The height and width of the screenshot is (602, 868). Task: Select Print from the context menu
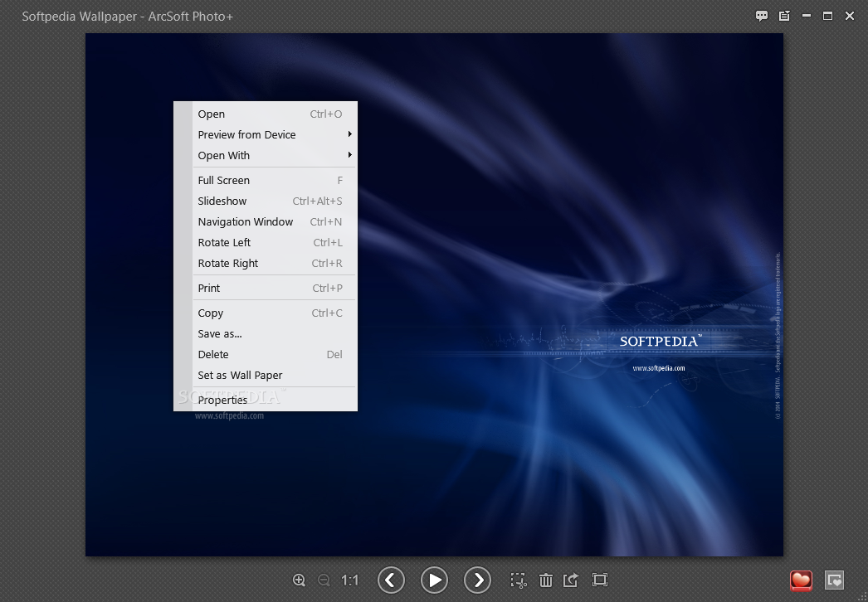tap(274, 289)
